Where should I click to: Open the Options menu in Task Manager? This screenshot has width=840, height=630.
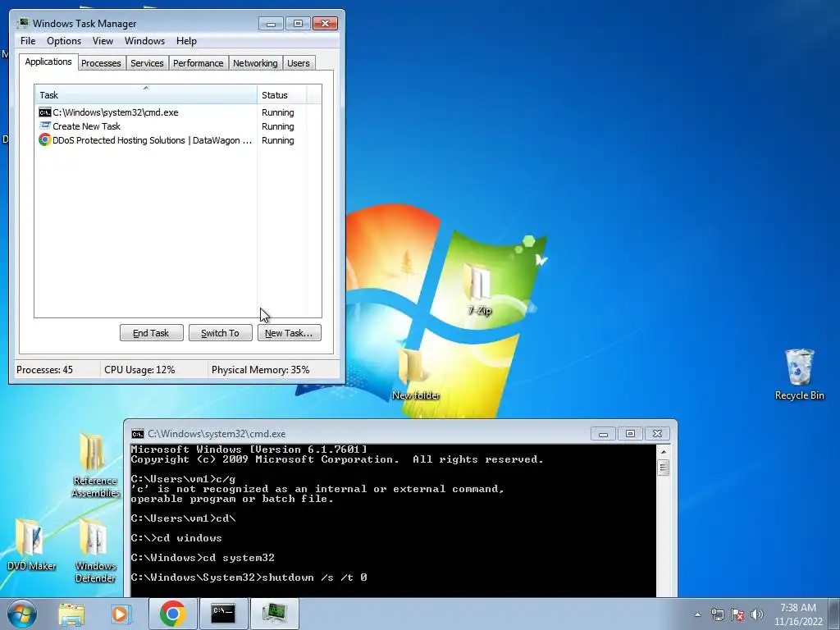tap(64, 41)
